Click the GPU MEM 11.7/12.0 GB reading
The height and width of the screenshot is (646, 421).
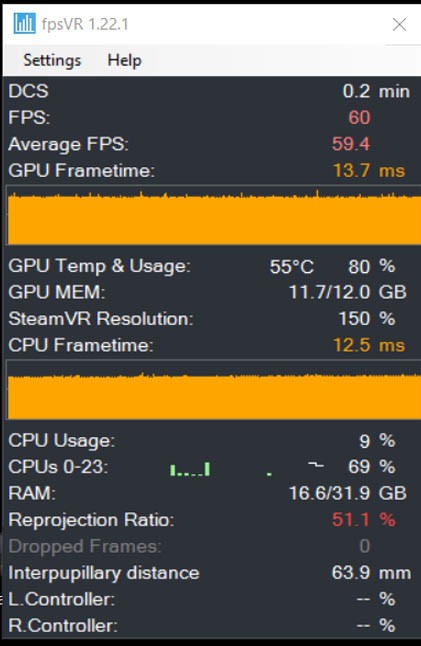coord(348,293)
